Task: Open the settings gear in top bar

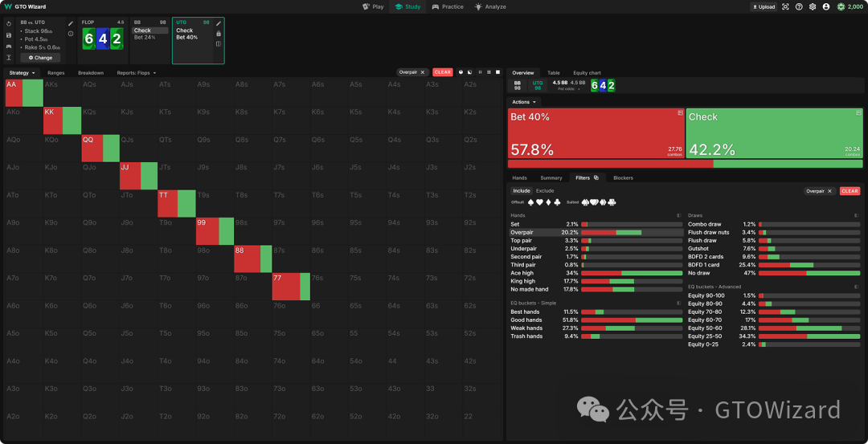Action: point(813,6)
